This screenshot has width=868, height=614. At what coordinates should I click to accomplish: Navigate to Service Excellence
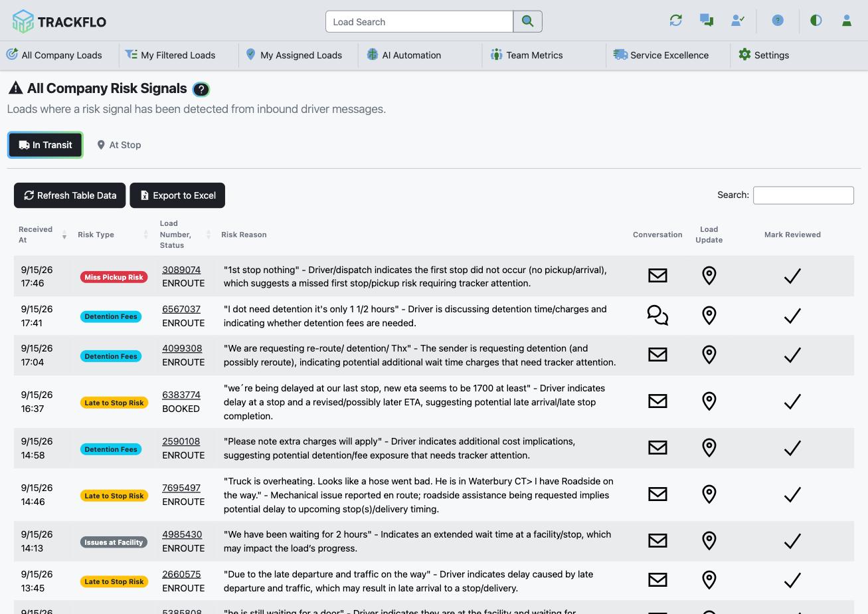(x=661, y=55)
